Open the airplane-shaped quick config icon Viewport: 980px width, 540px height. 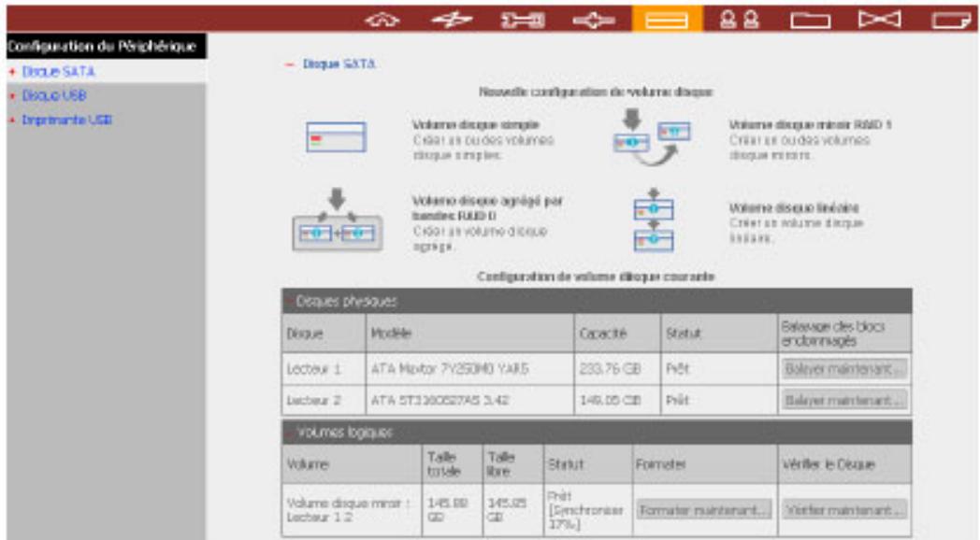point(452,20)
